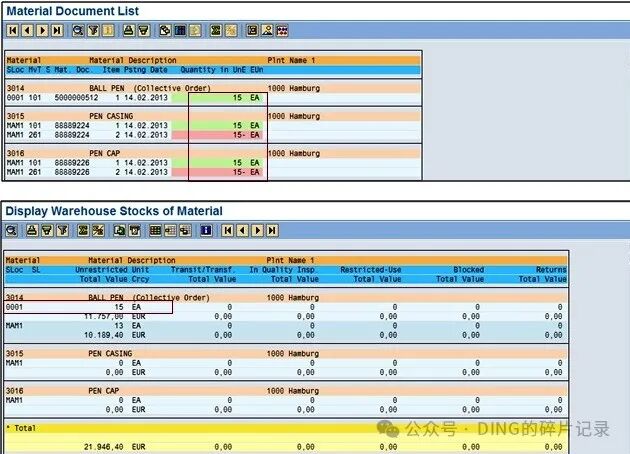The height and width of the screenshot is (454, 630).
Task: Click the 'Returns' column header
Action: [551, 270]
